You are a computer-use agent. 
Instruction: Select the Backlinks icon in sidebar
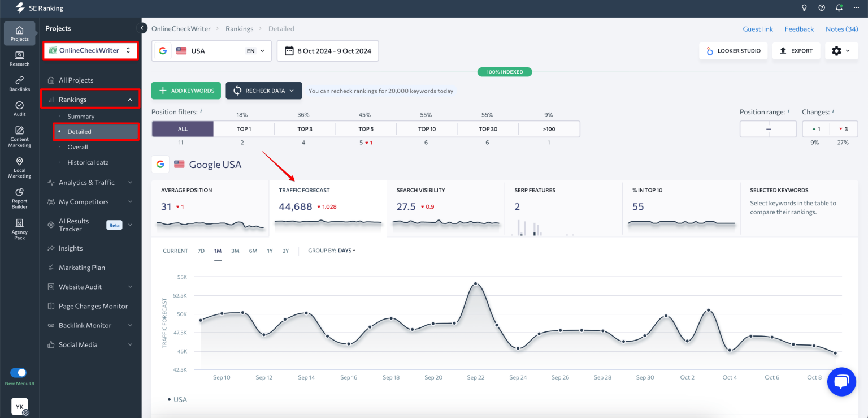point(19,81)
